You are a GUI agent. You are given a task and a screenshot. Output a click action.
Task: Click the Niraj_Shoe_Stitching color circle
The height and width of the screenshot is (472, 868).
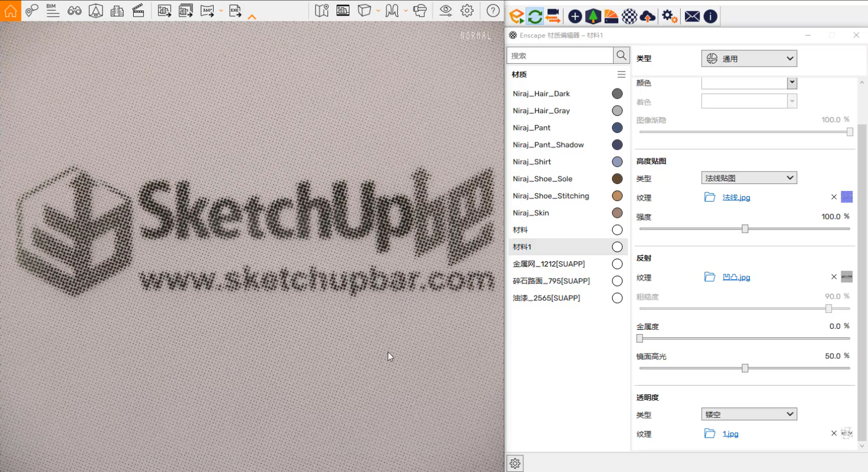[x=617, y=196]
